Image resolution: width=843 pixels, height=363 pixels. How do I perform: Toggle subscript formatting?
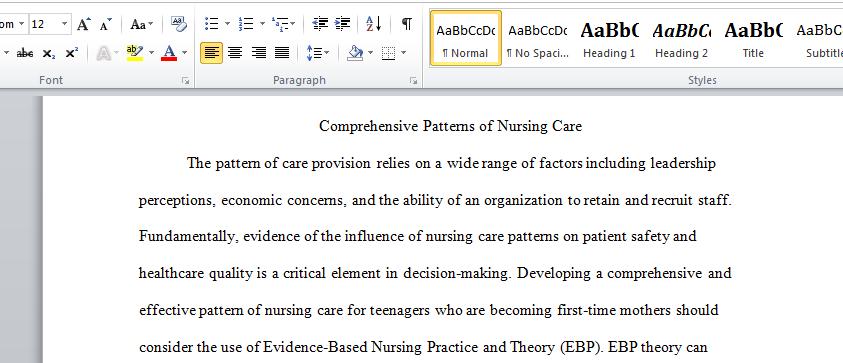pyautogui.click(x=49, y=53)
